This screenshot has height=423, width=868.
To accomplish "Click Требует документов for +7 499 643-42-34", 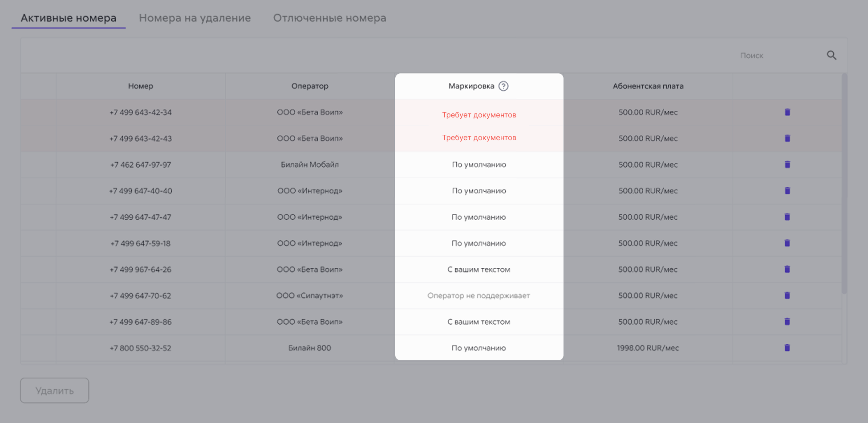I will pos(479,115).
